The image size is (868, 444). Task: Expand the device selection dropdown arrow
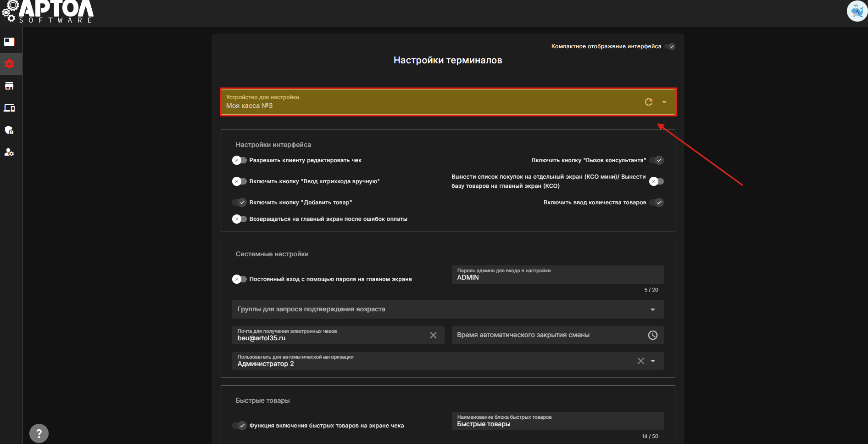click(x=664, y=102)
